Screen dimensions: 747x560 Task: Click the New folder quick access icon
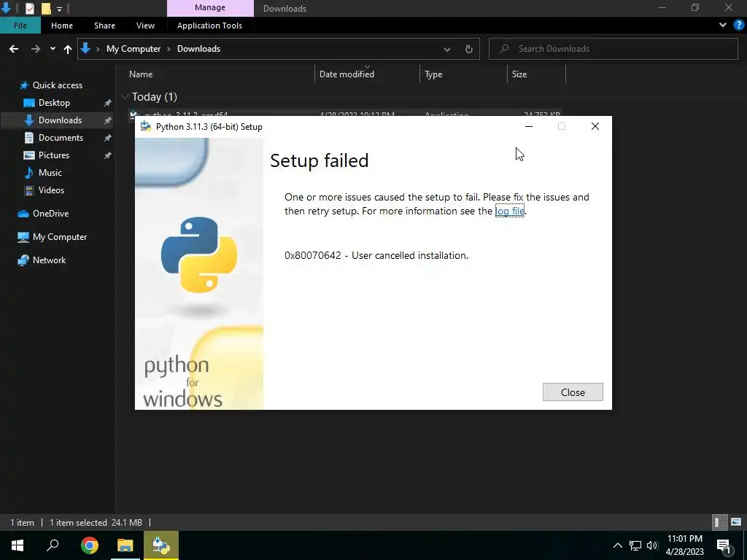[x=46, y=8]
